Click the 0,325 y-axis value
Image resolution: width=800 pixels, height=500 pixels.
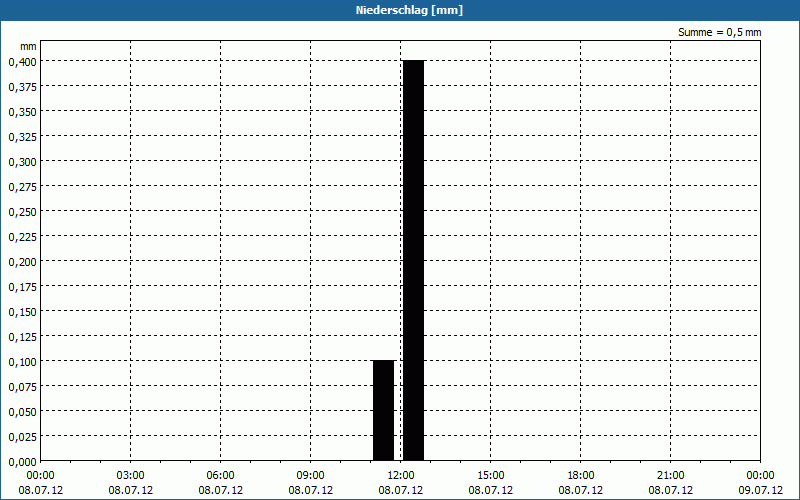22,137
